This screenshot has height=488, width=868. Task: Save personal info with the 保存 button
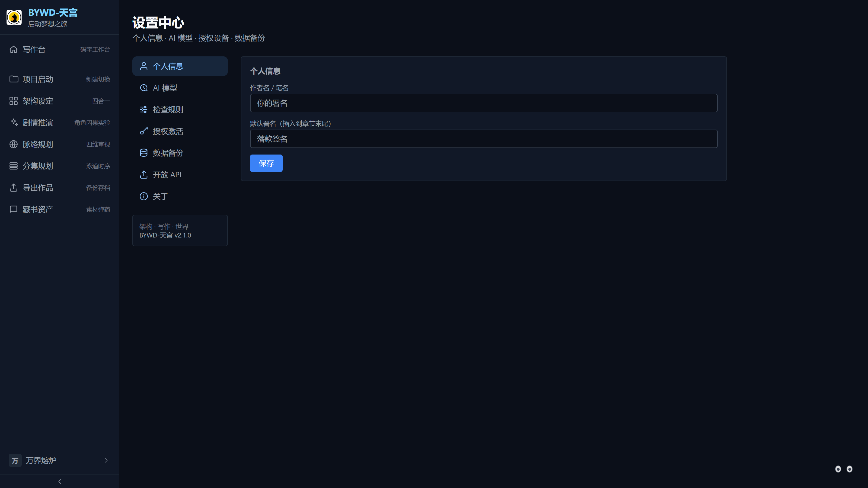click(x=266, y=163)
